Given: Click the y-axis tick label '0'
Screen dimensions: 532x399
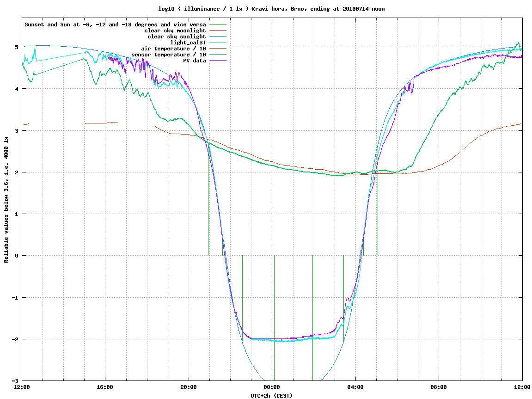Looking at the screenshot, I should pyautogui.click(x=17, y=256).
